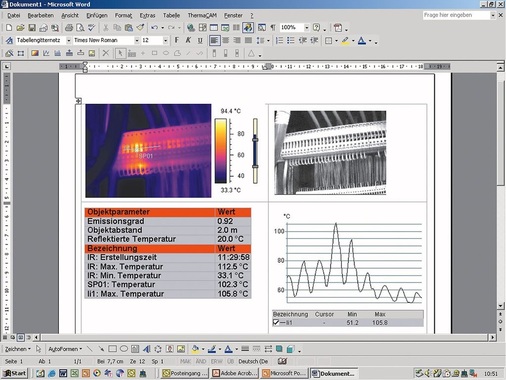
Task: Select the arrow pointer tool in ThermaCAM toolbar
Action: pos(120,53)
